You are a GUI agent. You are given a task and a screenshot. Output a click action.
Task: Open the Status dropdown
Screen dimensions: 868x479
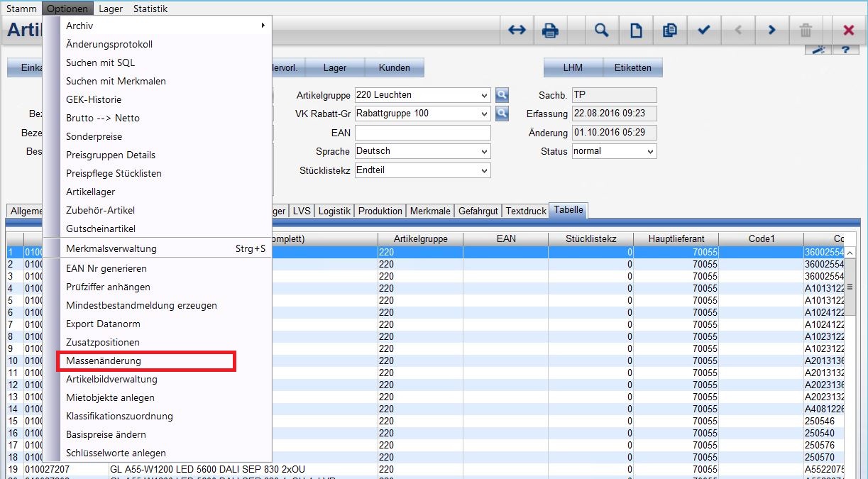click(x=650, y=151)
